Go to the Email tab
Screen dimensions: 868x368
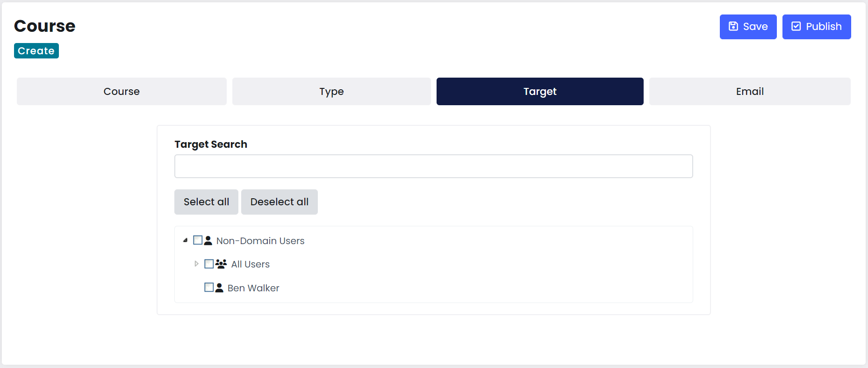[x=750, y=91]
